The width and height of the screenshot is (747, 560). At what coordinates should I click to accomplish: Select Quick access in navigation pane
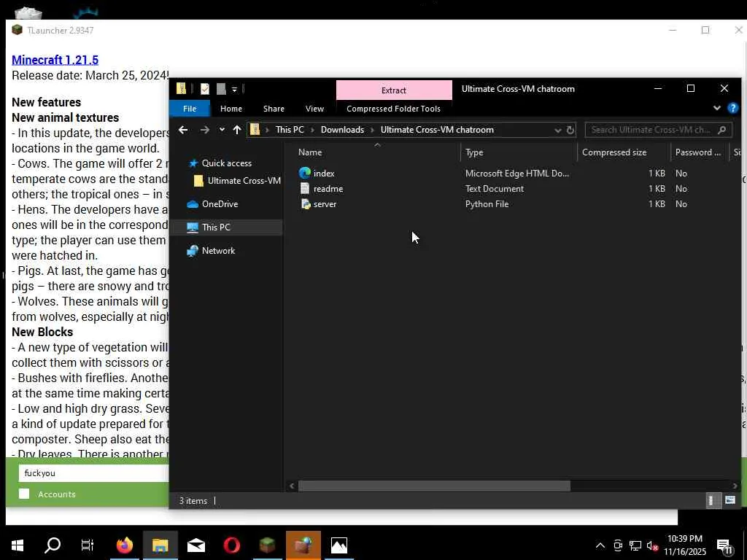coord(226,163)
